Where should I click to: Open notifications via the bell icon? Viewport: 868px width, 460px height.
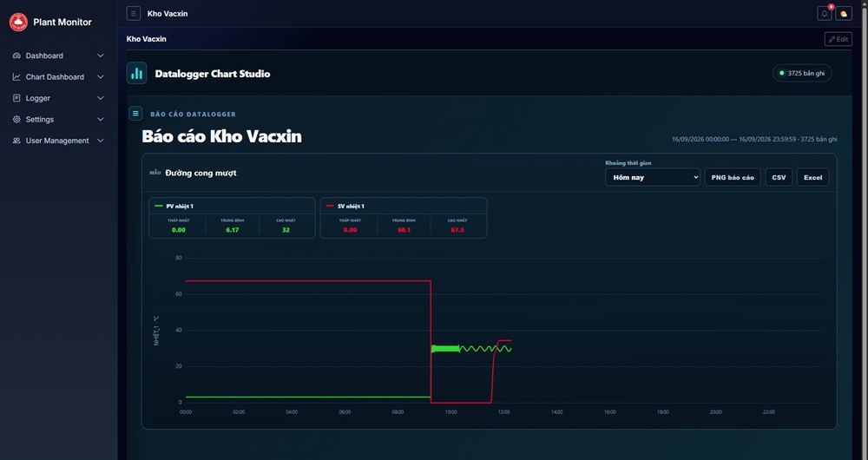[825, 14]
